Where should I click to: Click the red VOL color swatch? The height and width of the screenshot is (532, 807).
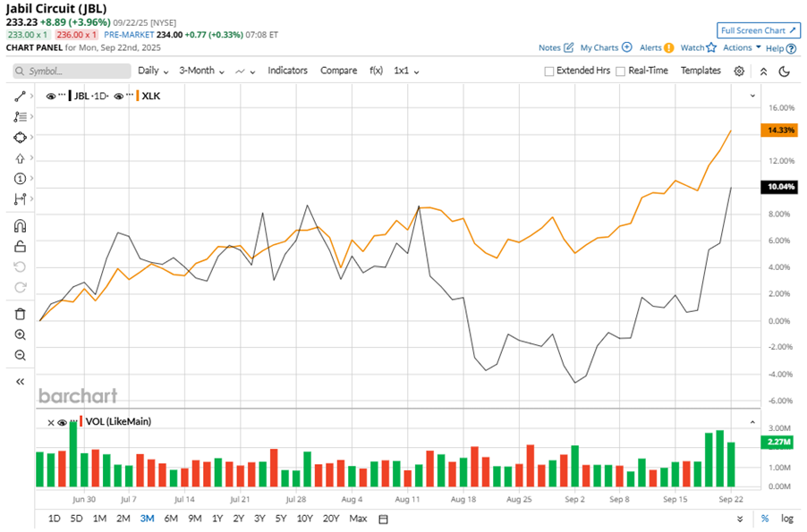[x=81, y=421]
